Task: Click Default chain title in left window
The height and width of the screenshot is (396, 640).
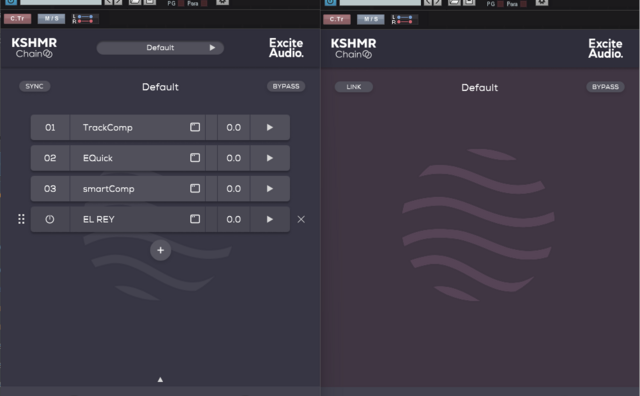Action: (160, 87)
